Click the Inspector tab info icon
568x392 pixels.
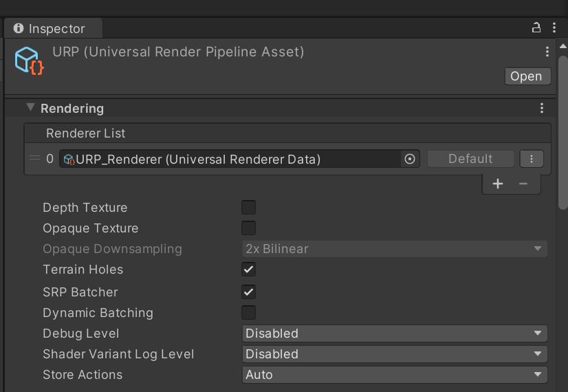tap(19, 28)
